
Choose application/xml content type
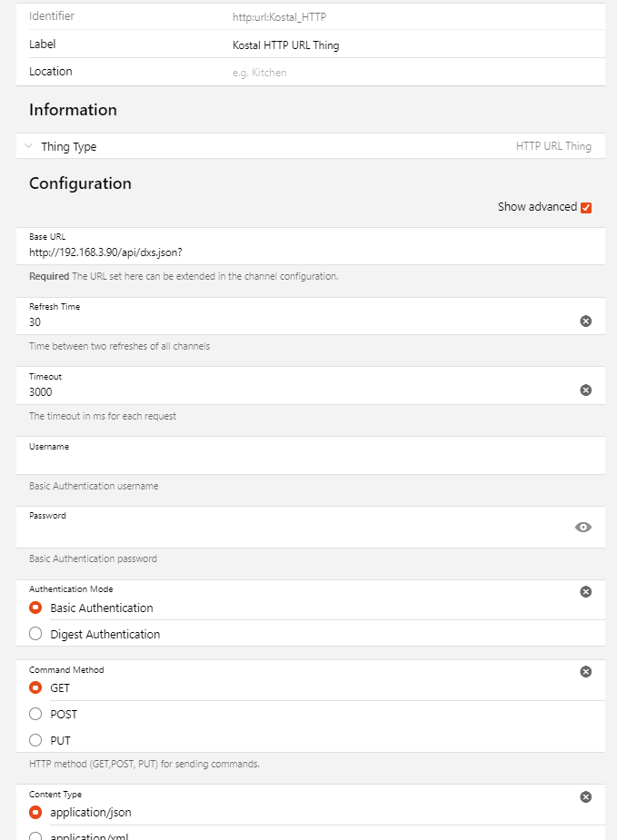pos(35,835)
